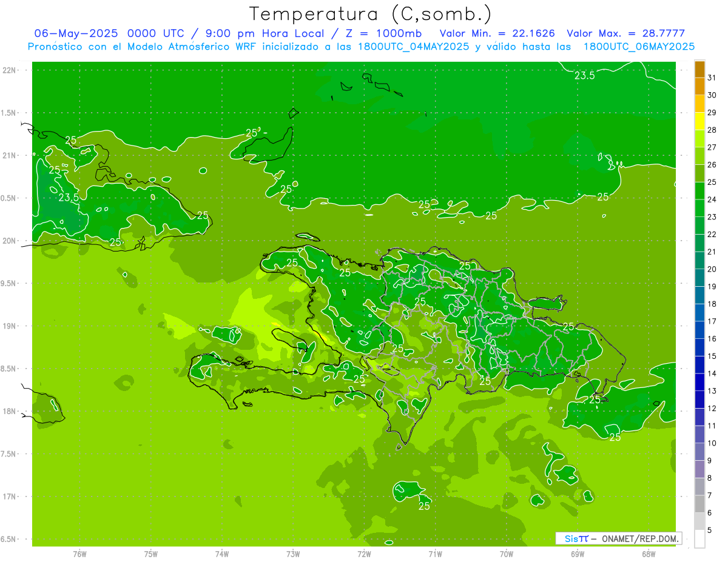Click the 22 value on the color scale
Viewport: 728px width, 562px height.
(x=712, y=234)
